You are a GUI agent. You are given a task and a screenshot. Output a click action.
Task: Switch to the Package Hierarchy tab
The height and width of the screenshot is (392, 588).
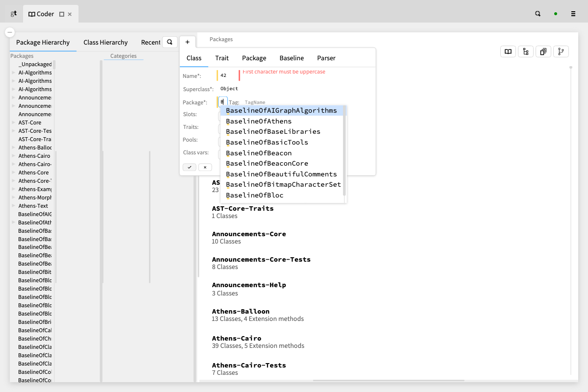[x=43, y=43]
